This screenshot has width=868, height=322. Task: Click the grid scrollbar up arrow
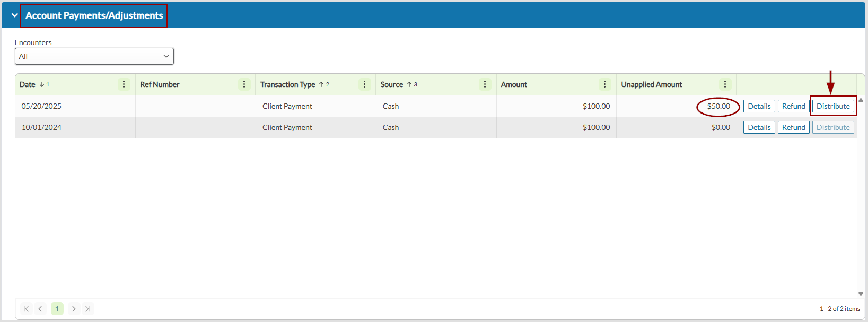tap(861, 100)
